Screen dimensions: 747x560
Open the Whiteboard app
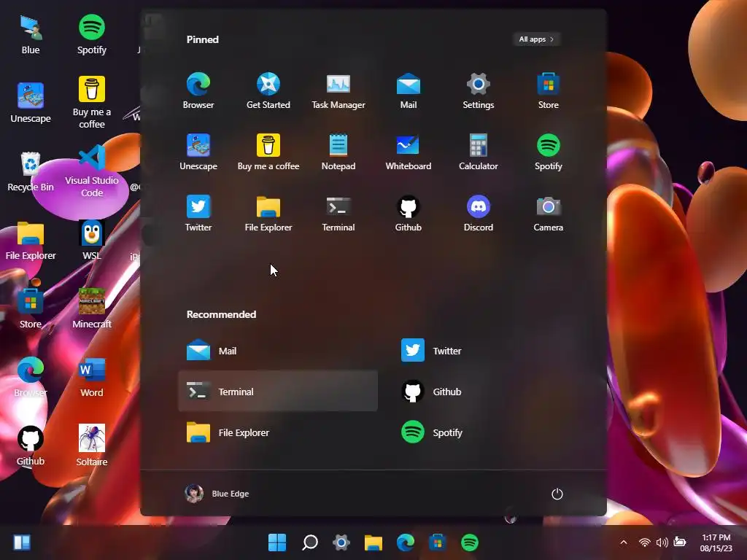(409, 152)
